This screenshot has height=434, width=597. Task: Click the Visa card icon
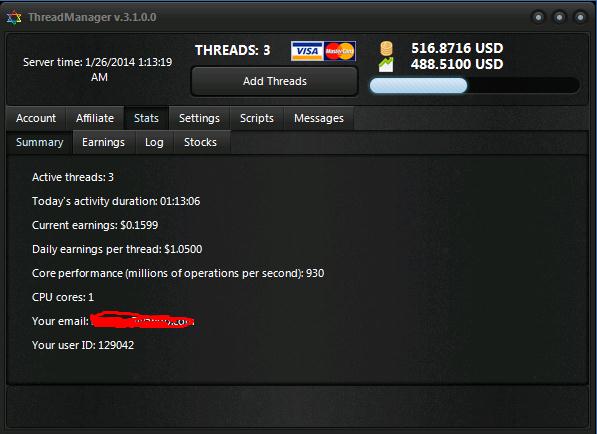click(307, 51)
